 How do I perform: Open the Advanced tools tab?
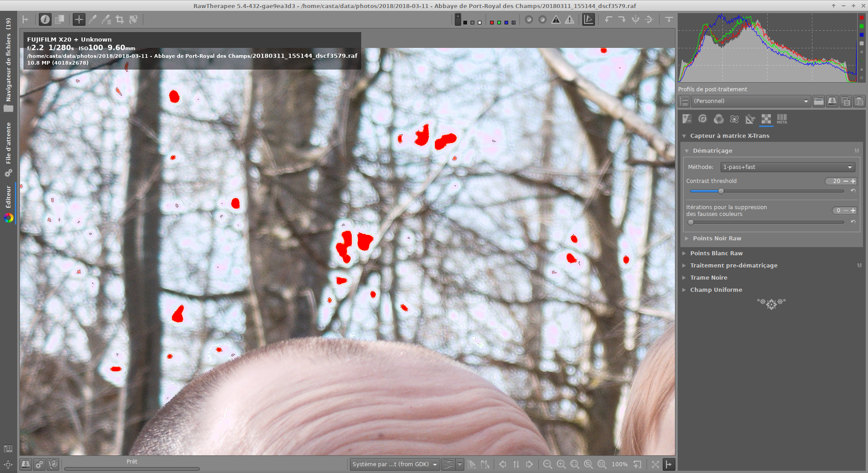click(734, 119)
